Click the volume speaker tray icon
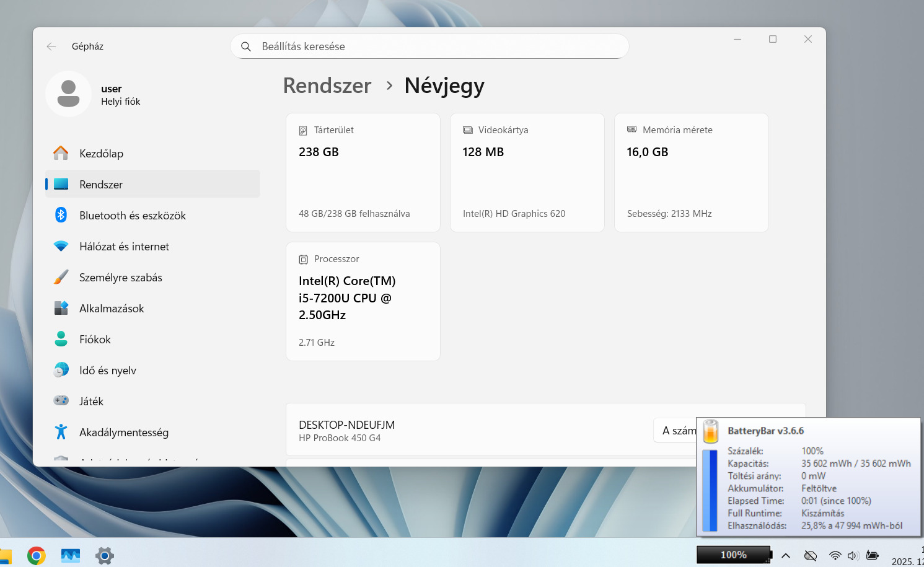Image resolution: width=924 pixels, height=567 pixels. click(x=853, y=555)
